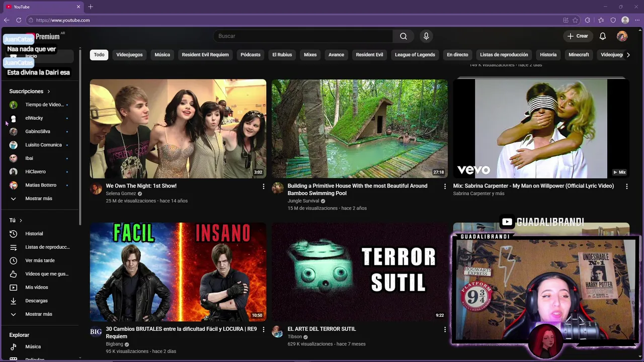
Task: Click the Crear button
Action: 578,36
